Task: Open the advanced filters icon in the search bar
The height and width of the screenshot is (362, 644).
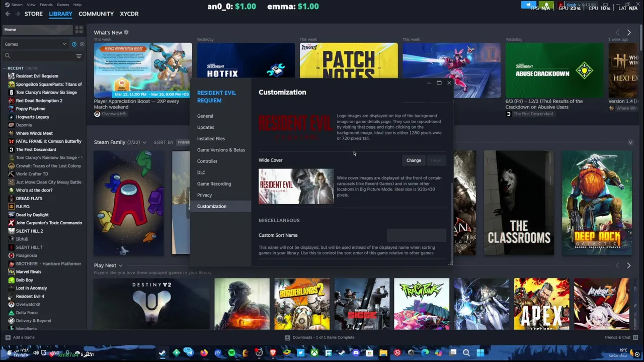Action: coord(78,56)
